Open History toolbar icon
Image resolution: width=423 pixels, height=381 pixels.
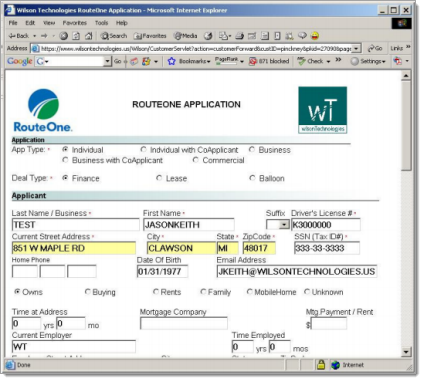(208, 36)
